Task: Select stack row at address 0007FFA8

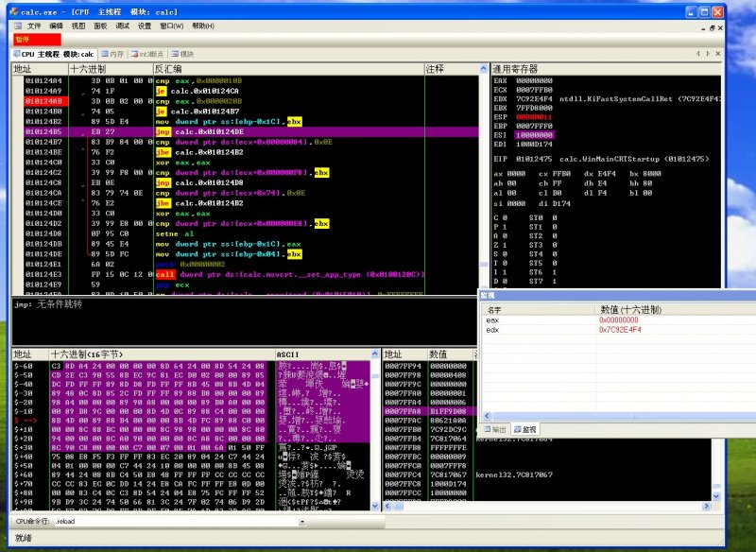Action: pos(430,411)
